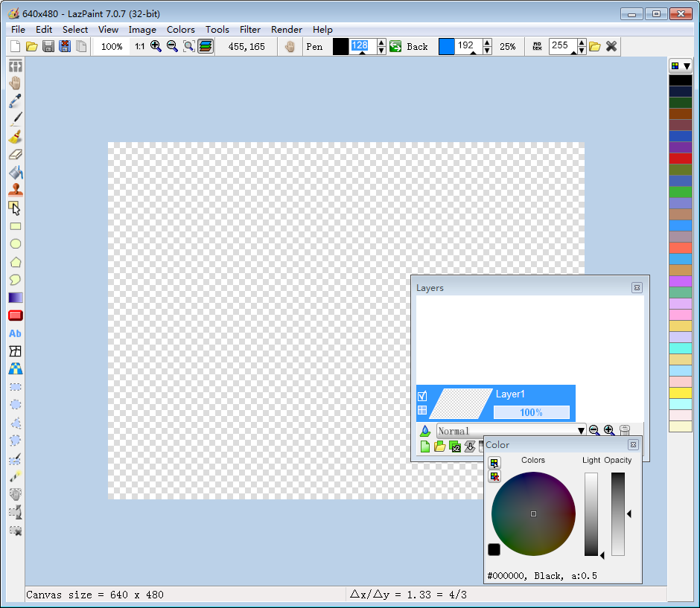
Task: Open the File menu
Action: tap(18, 30)
